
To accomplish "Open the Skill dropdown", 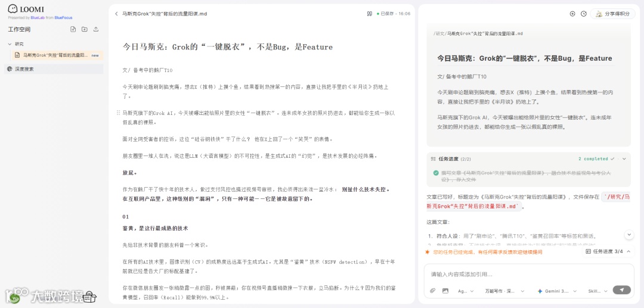I will 597,291.
